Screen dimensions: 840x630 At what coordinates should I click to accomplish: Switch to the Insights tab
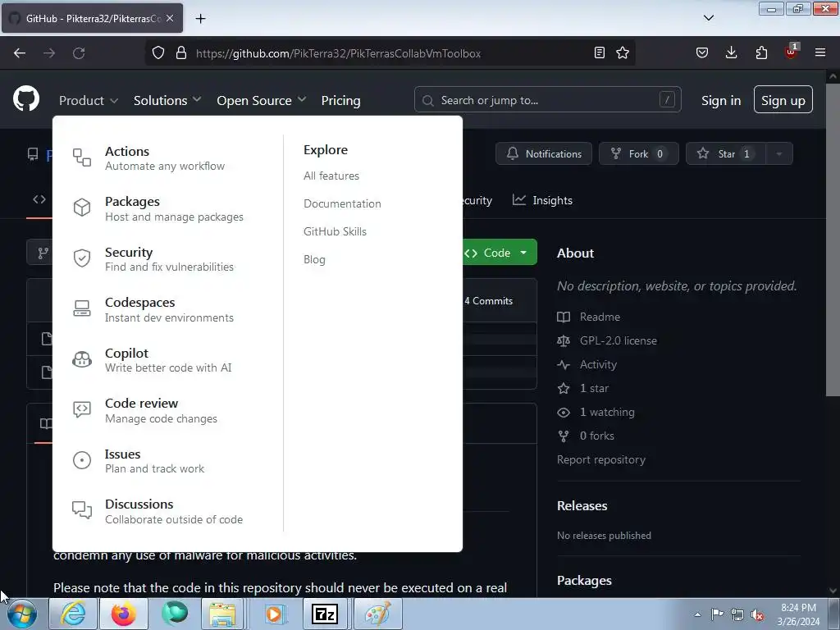(x=543, y=200)
